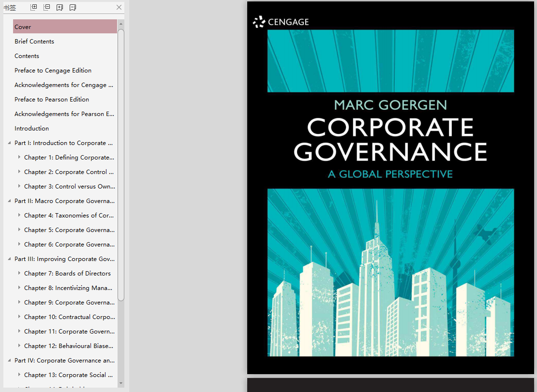The image size is (537, 392).
Task: Open Chapter 7: Boards of Directors text
Action: 67,273
